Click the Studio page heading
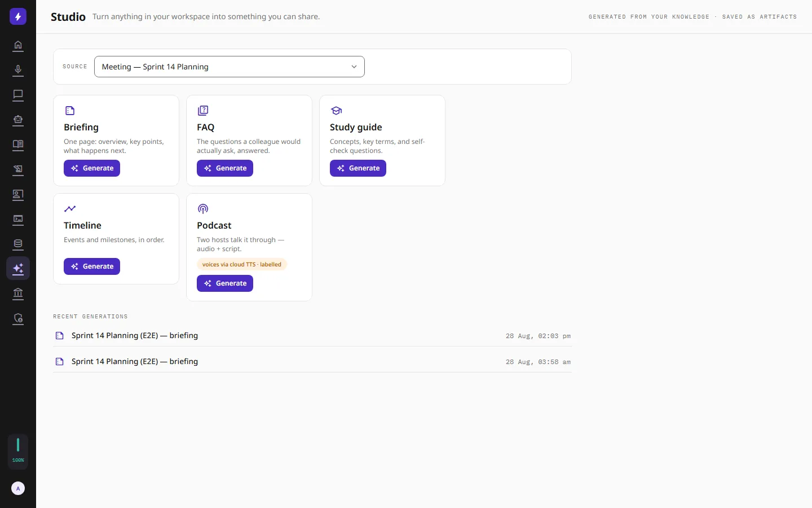 pyautogui.click(x=68, y=17)
